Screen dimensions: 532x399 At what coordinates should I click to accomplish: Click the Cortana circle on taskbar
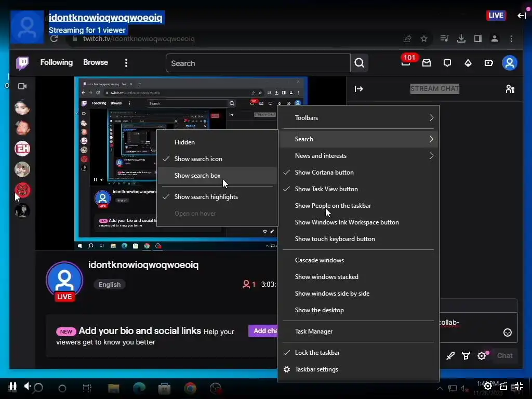62,388
